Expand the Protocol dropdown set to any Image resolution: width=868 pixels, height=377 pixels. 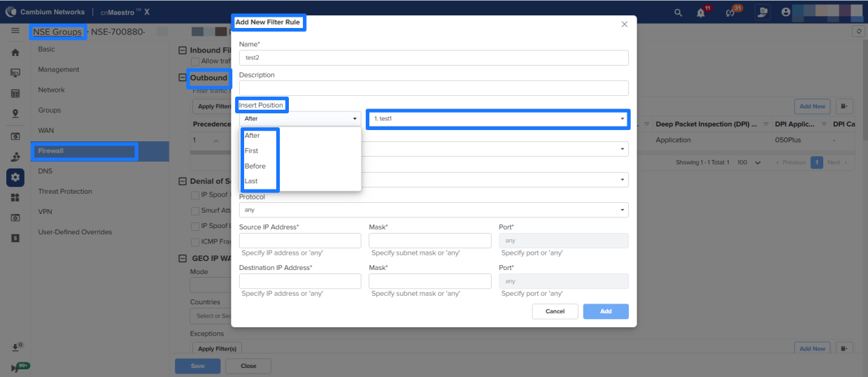(x=434, y=210)
